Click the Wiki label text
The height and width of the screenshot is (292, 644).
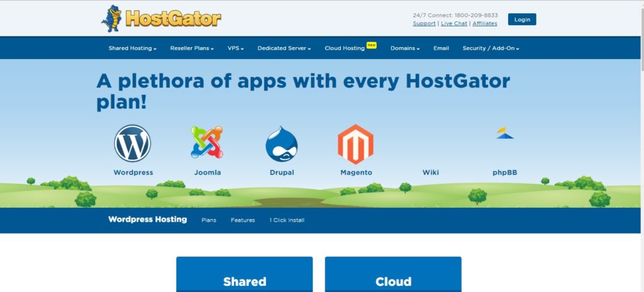click(x=430, y=173)
